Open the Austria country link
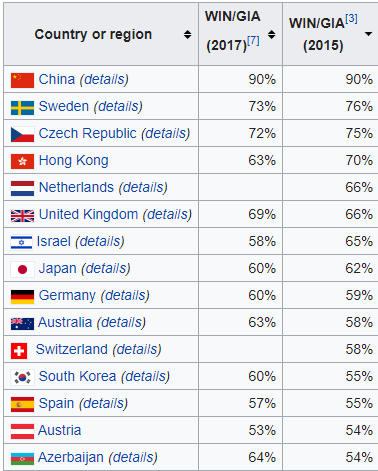 point(59,430)
